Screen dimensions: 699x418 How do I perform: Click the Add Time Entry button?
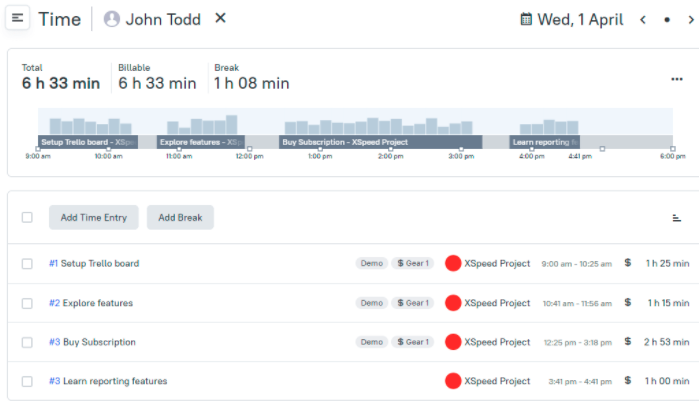[94, 217]
